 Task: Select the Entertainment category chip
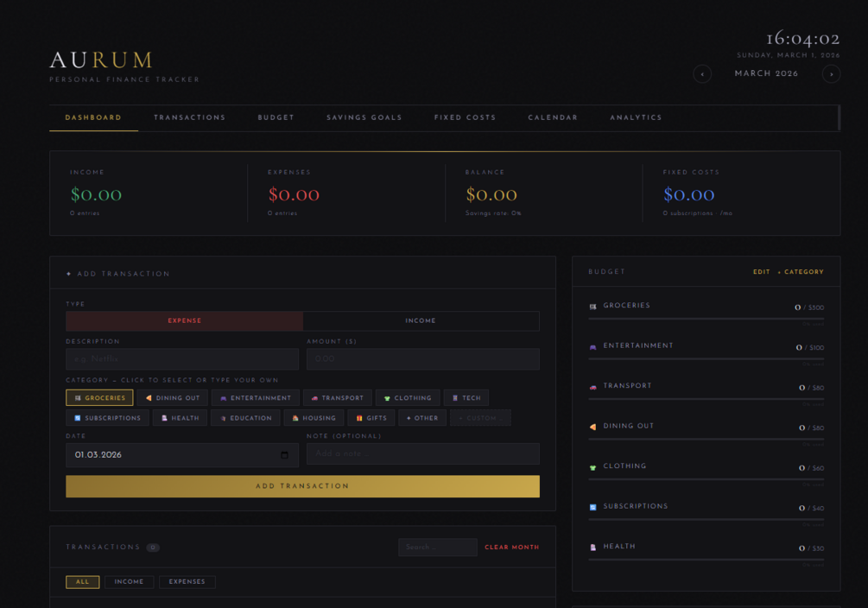coord(256,397)
